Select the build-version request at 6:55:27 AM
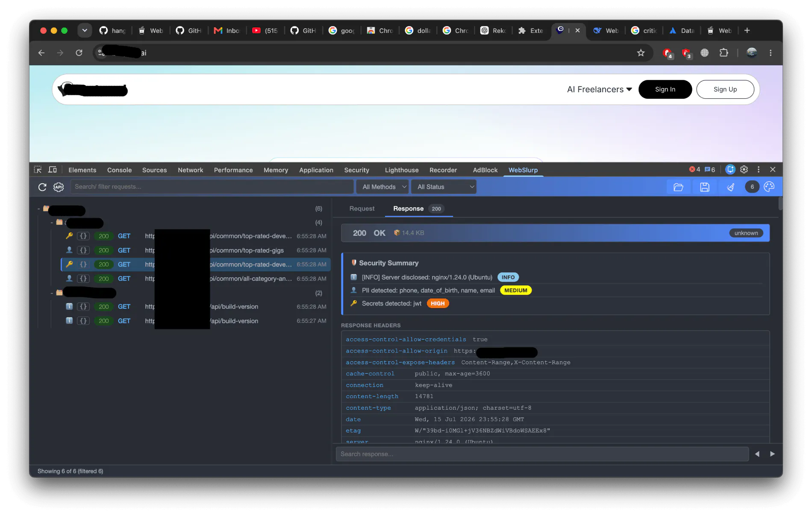The image size is (812, 516). pos(196,321)
